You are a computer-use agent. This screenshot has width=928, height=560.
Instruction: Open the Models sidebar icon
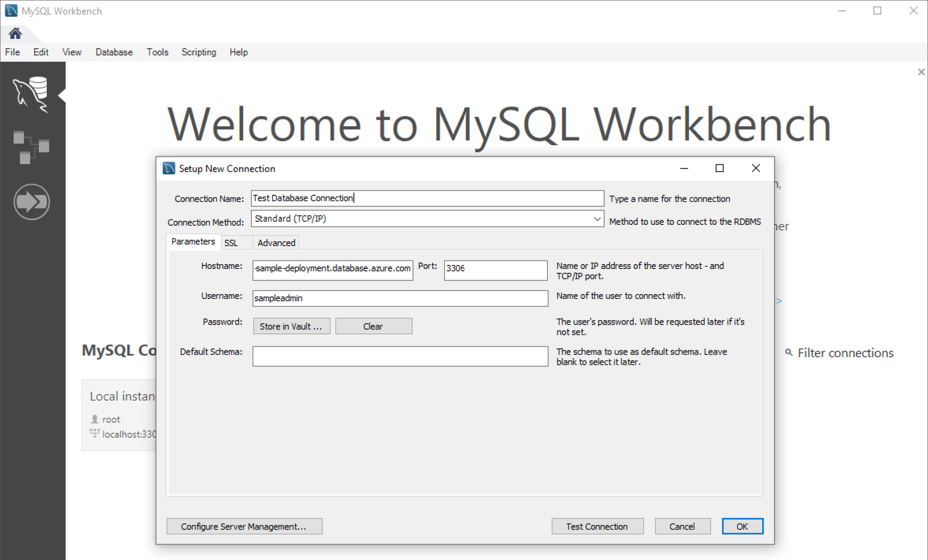[x=31, y=148]
